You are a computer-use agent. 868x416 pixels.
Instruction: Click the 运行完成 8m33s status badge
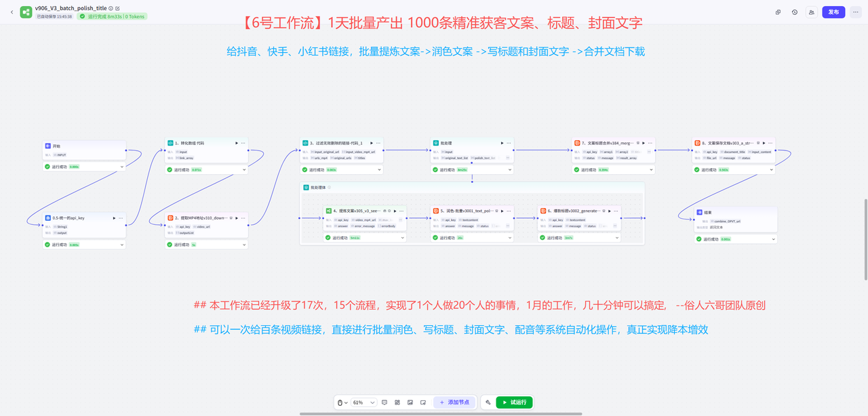click(x=112, y=16)
